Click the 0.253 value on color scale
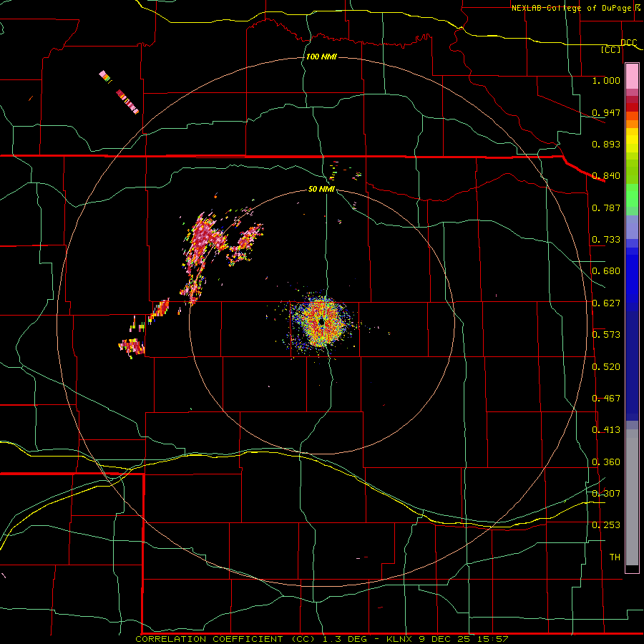Image resolution: width=644 pixels, height=644 pixels. tap(606, 525)
